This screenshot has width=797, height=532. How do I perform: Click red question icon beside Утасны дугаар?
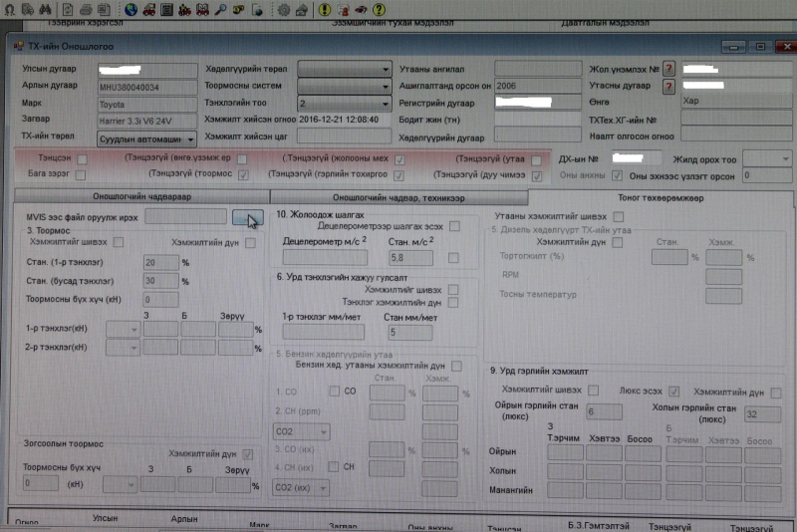668,87
